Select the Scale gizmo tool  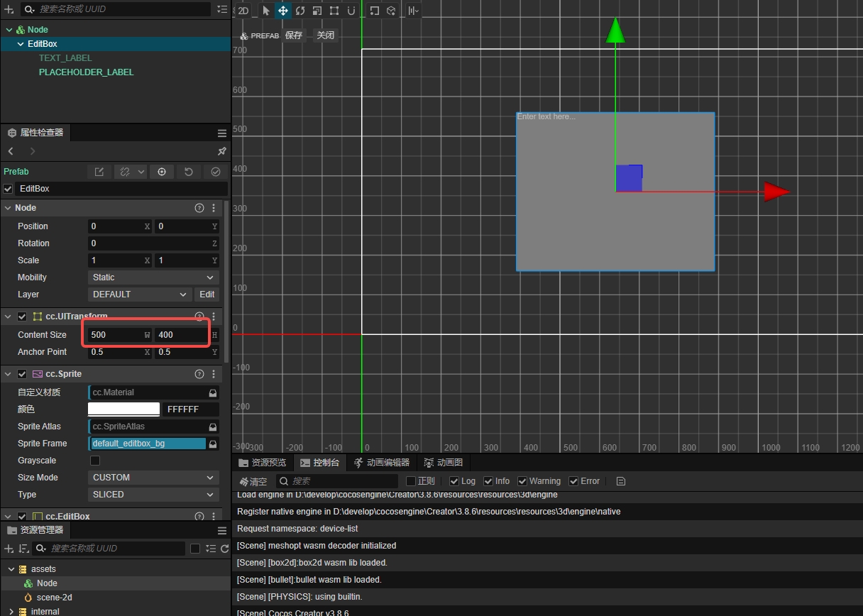pyautogui.click(x=317, y=11)
